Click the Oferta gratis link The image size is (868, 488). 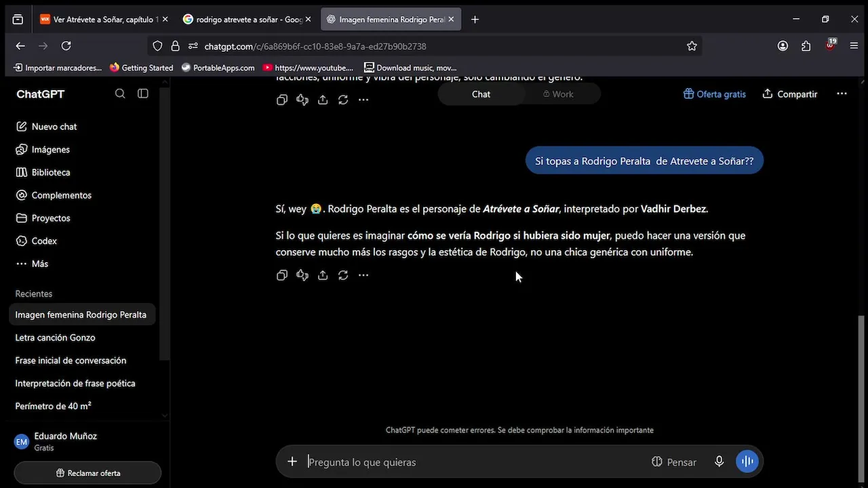pyautogui.click(x=714, y=94)
